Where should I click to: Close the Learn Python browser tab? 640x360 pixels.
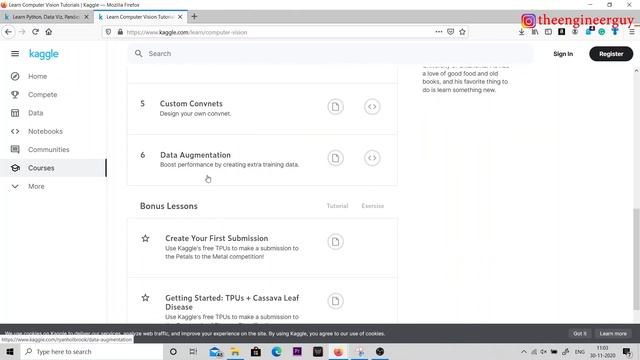pos(86,17)
